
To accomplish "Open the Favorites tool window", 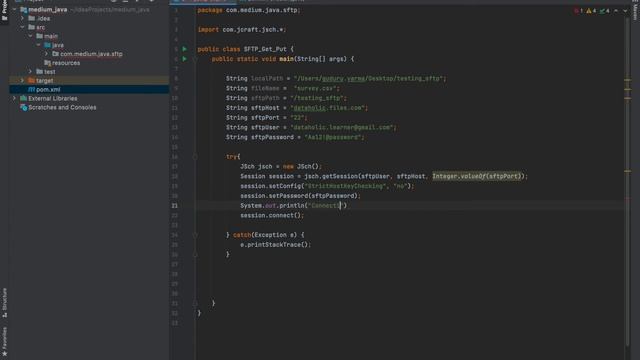I will tap(4, 341).
